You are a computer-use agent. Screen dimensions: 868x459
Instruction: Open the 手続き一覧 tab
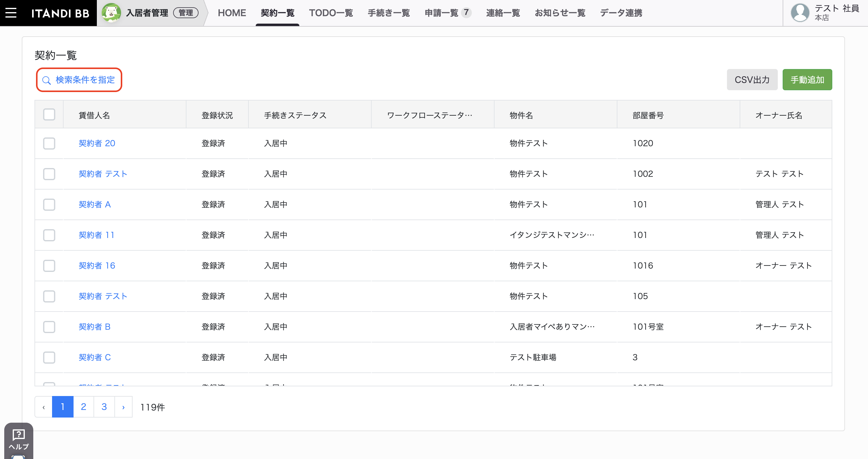389,13
